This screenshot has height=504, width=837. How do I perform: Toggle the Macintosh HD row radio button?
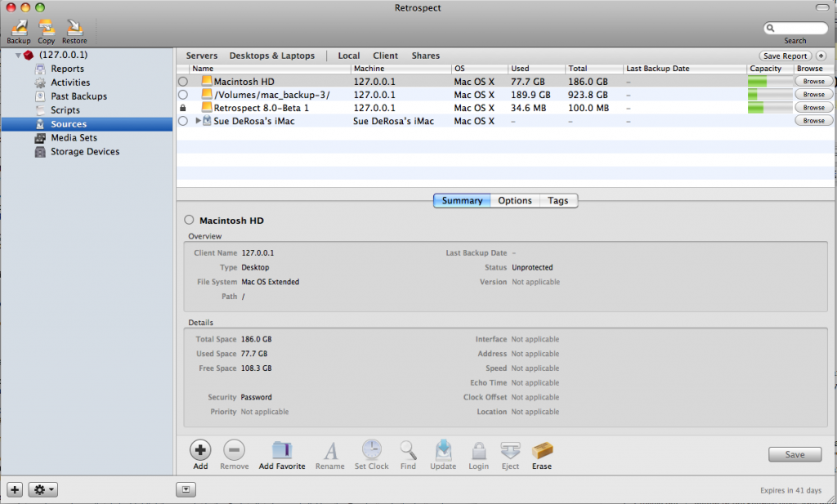tap(183, 82)
